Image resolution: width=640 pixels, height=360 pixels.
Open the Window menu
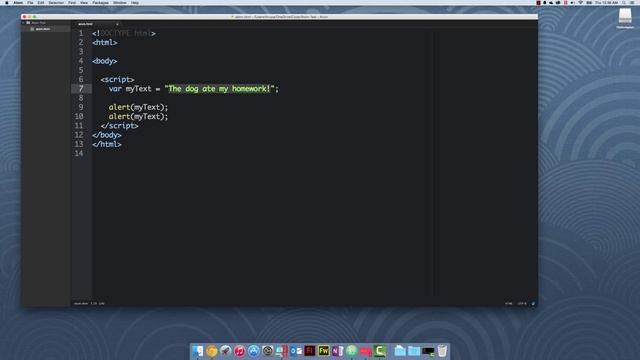tap(120, 2)
